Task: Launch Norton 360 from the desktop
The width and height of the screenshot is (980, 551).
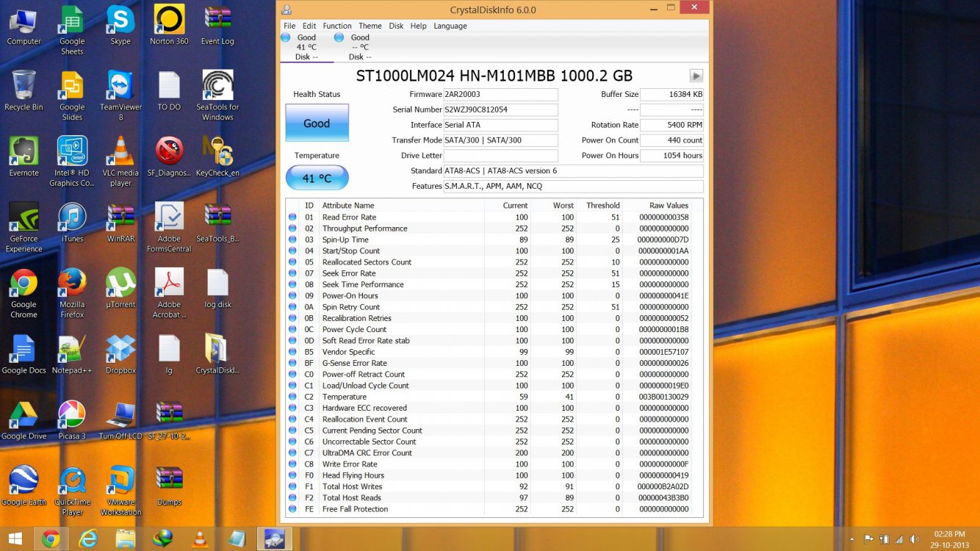Action: [x=169, y=25]
